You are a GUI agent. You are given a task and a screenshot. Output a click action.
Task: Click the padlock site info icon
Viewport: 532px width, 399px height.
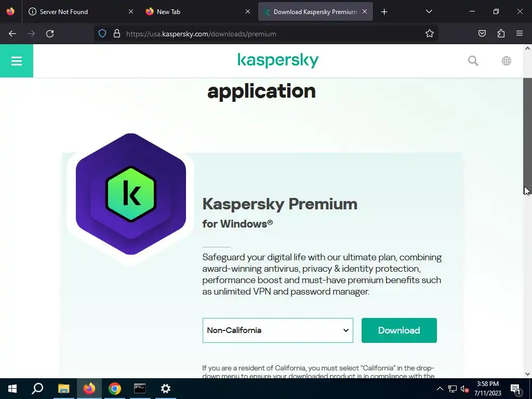(x=117, y=34)
